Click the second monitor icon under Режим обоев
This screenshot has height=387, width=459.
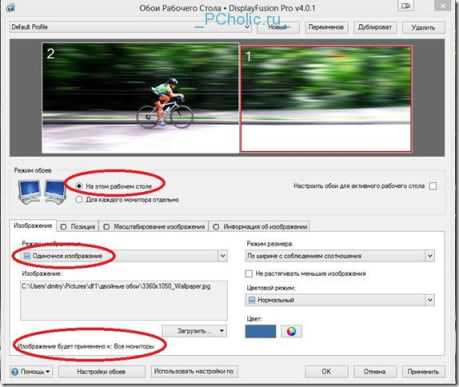point(55,192)
